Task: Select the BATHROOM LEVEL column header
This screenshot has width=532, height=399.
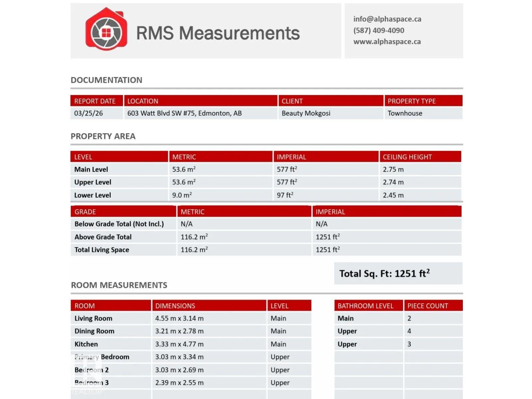Action: pos(365,306)
